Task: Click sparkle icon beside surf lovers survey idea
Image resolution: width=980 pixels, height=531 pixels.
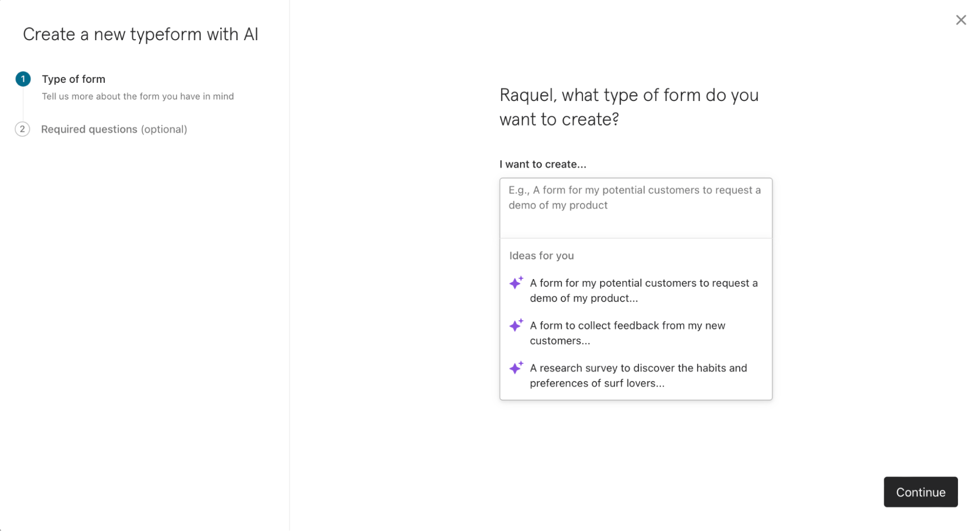Action: tap(516, 368)
